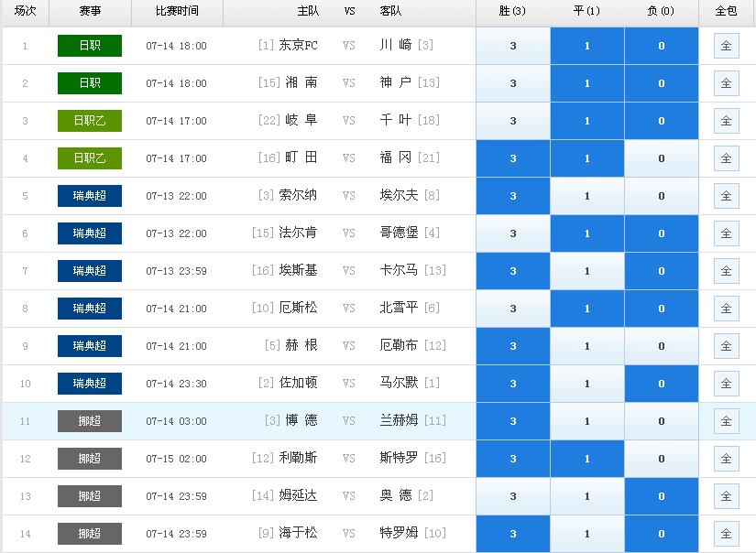Screen dimensions: 756x553
Task: Toggle win (3) for 佐加顿 vs 马尔默
Action: [513, 384]
